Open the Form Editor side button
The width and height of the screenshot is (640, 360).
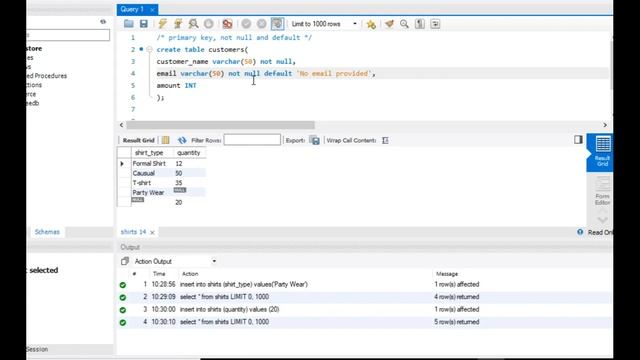(602, 192)
